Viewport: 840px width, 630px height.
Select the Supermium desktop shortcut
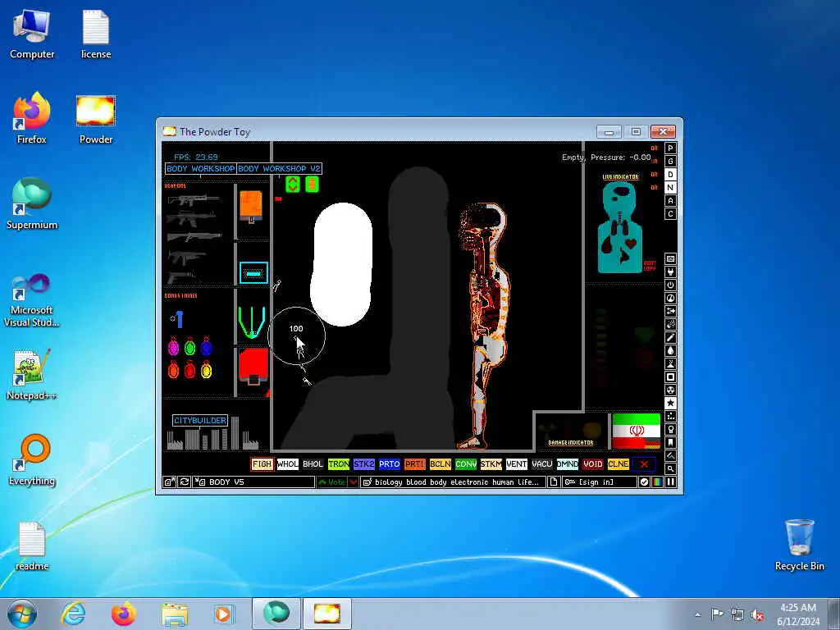pos(32,204)
